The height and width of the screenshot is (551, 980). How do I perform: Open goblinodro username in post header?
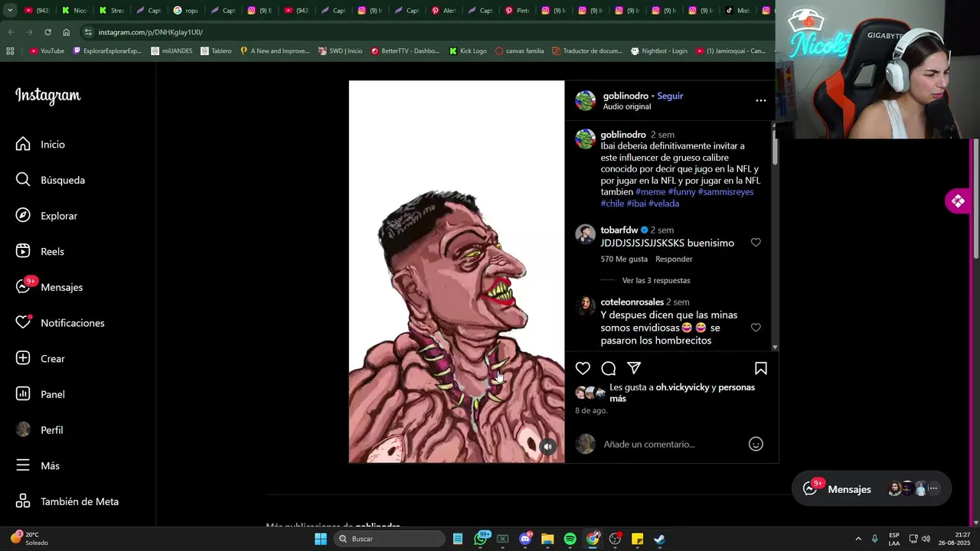tap(626, 96)
